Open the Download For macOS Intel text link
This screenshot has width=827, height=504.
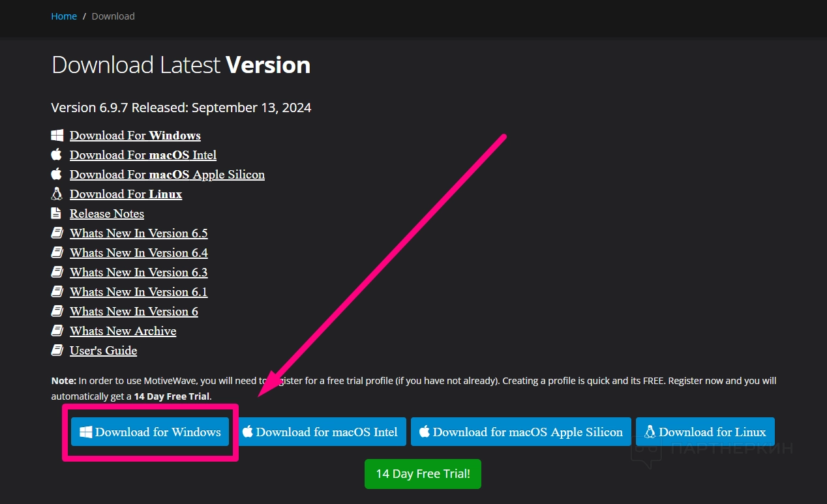pyautogui.click(x=143, y=155)
